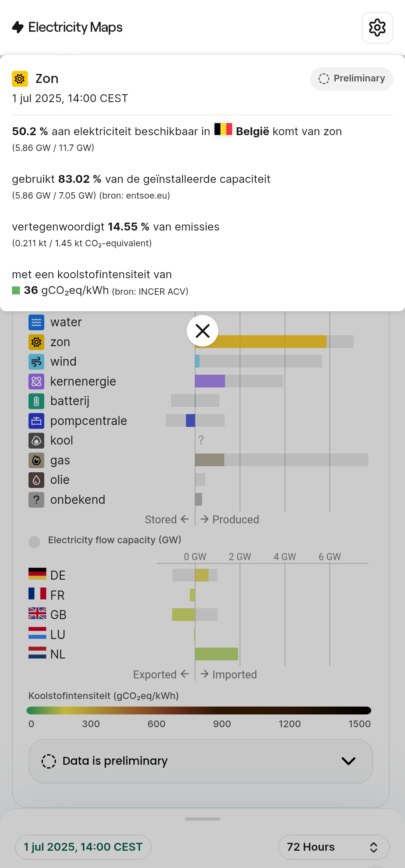Screen dimensions: 405x868
Task: Click the wind energy source icon
Action: point(36,362)
